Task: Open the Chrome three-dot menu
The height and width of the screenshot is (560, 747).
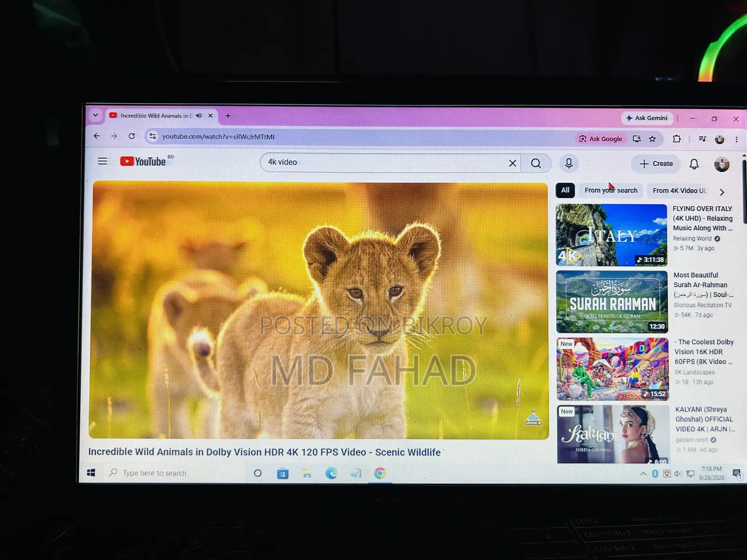Action: (736, 139)
